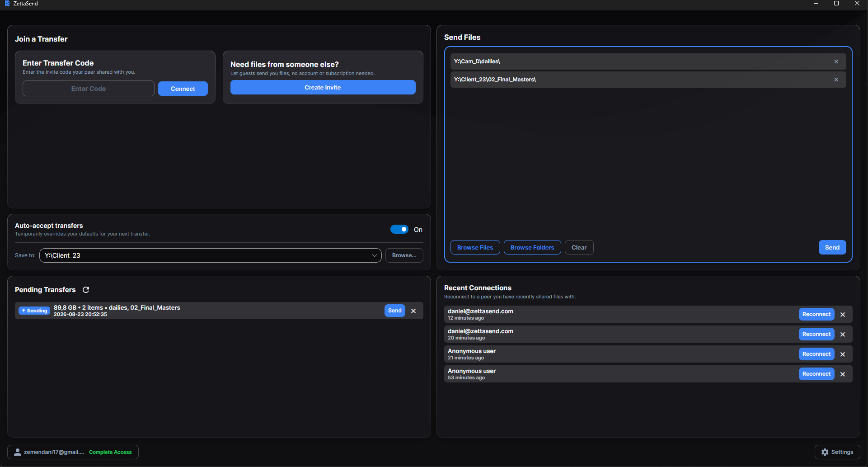868x467 pixels.
Task: Click the Complete Access label
Action: point(110,452)
